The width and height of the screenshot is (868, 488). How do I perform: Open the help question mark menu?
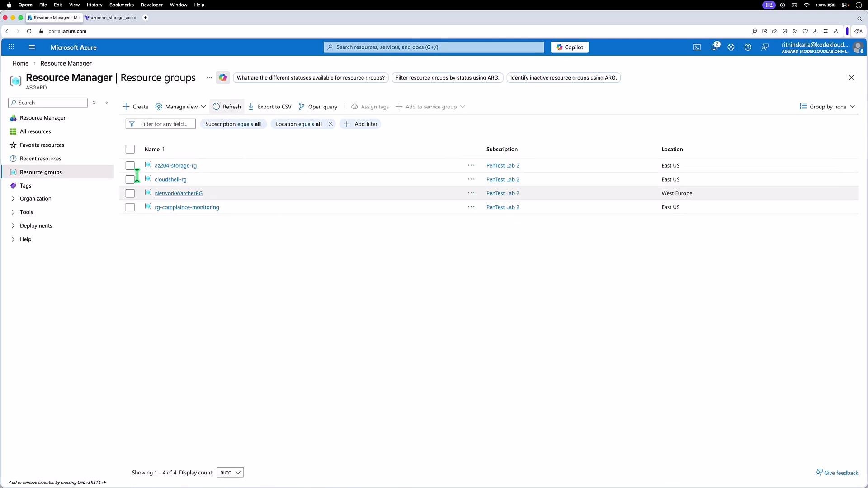[748, 47]
